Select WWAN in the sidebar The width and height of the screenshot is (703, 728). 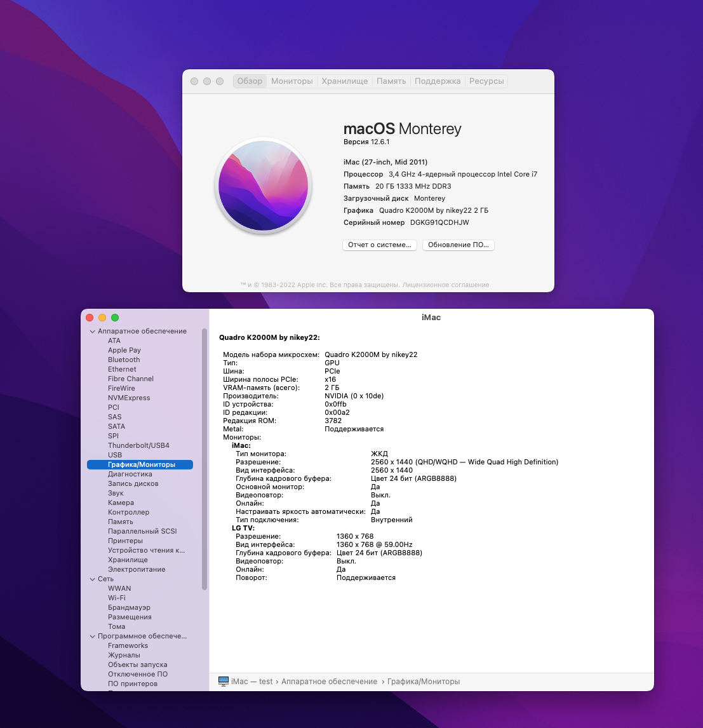pyautogui.click(x=120, y=588)
